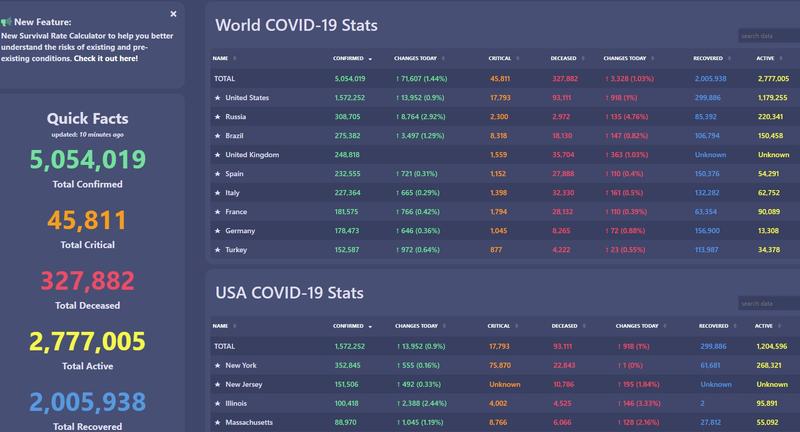Toggle the star for New Jersey
This screenshot has width=800, height=432.
tap(217, 385)
